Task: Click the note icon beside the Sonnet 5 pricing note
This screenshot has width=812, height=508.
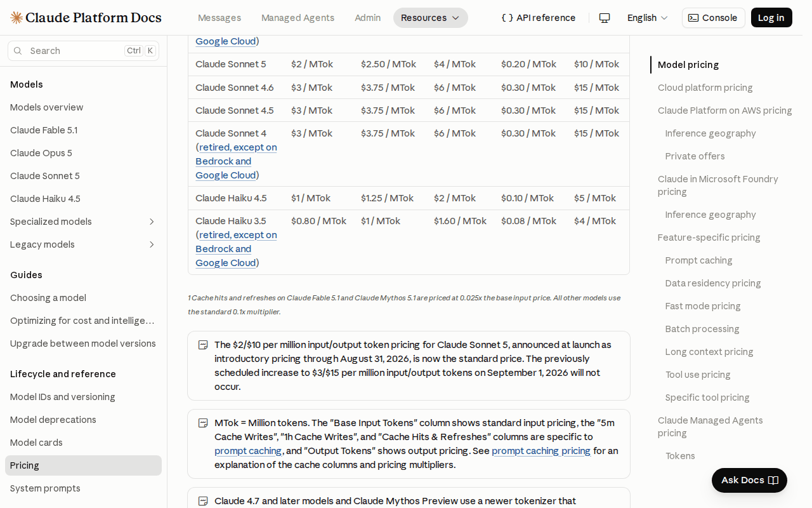Action: point(203,345)
